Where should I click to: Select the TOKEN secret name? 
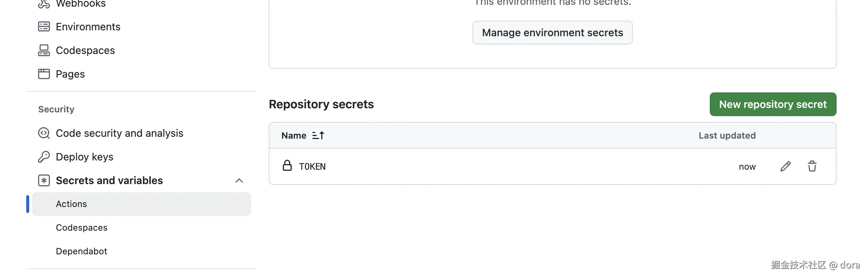point(312,167)
